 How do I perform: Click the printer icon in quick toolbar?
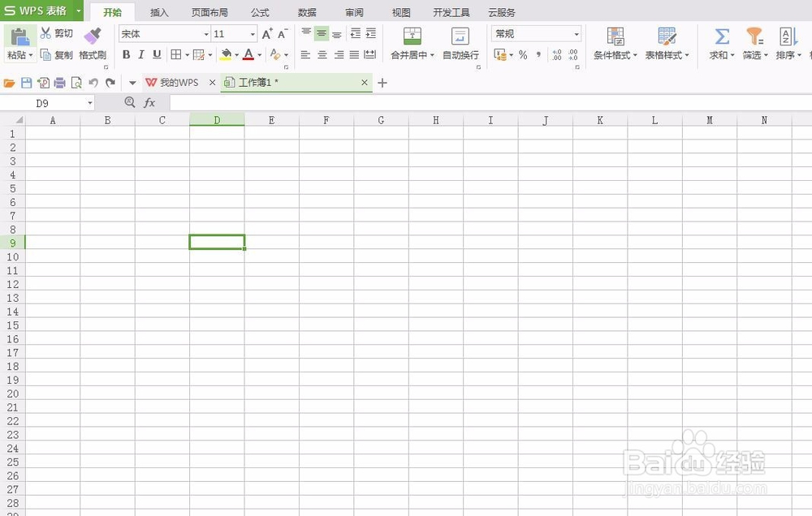click(x=59, y=83)
